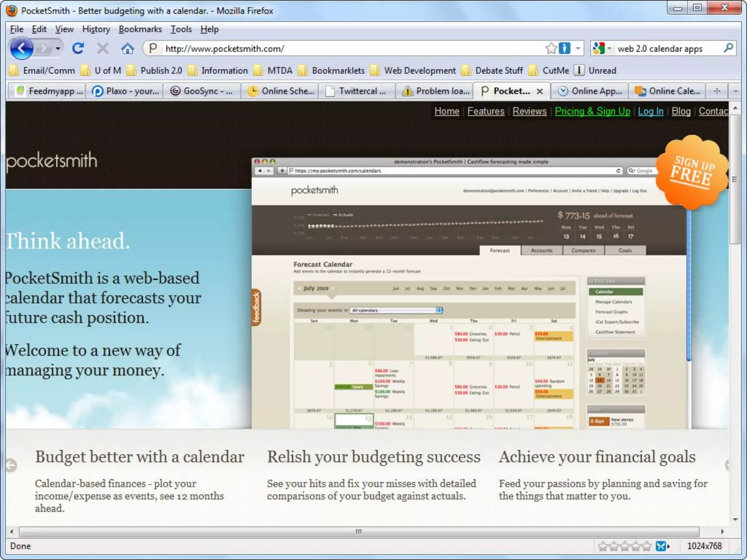This screenshot has width=747, height=560.
Task: Open the Bookmarks menu
Action: coord(140,29)
